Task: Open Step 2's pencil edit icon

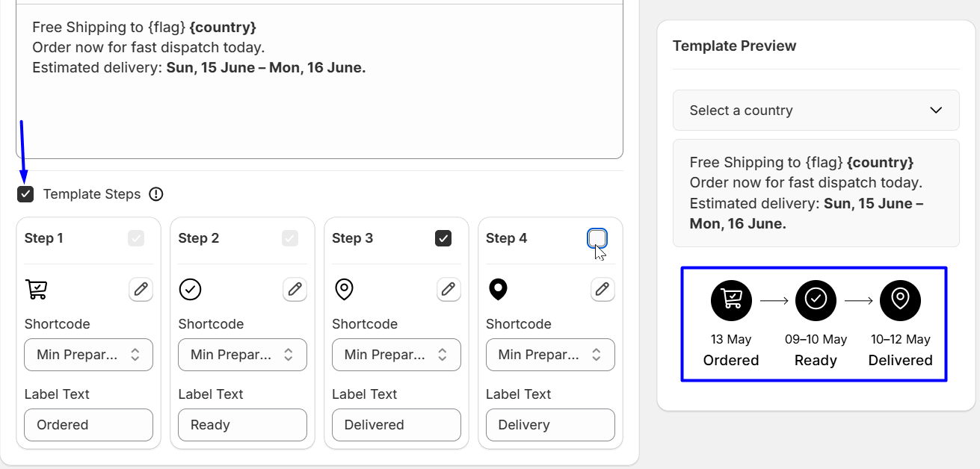Action: [x=295, y=289]
